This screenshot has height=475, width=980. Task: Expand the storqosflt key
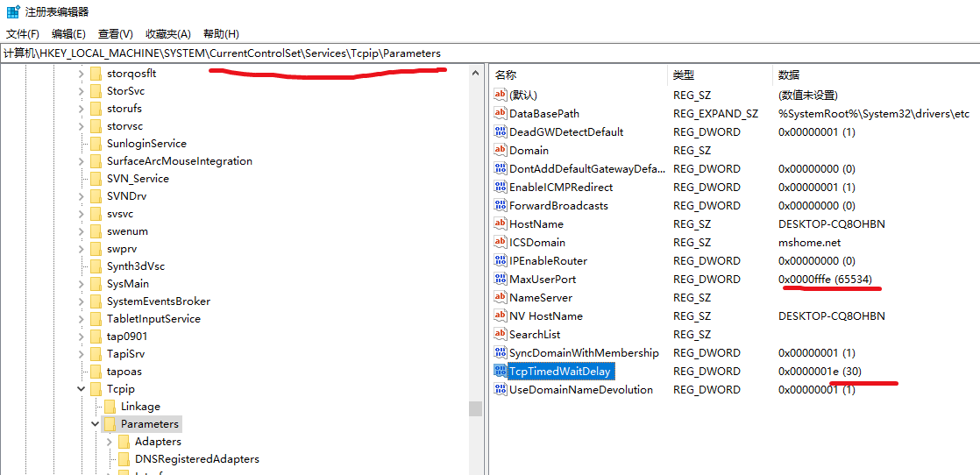point(81,74)
